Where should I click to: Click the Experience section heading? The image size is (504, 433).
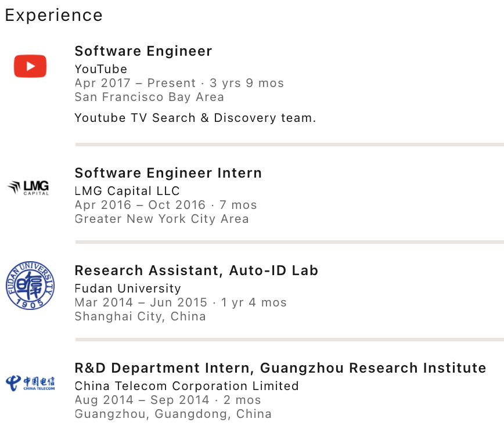53,15
